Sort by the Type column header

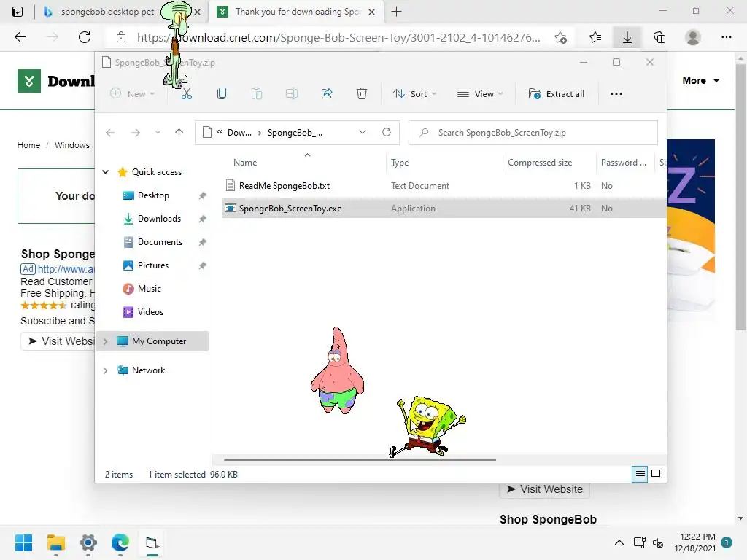click(400, 163)
